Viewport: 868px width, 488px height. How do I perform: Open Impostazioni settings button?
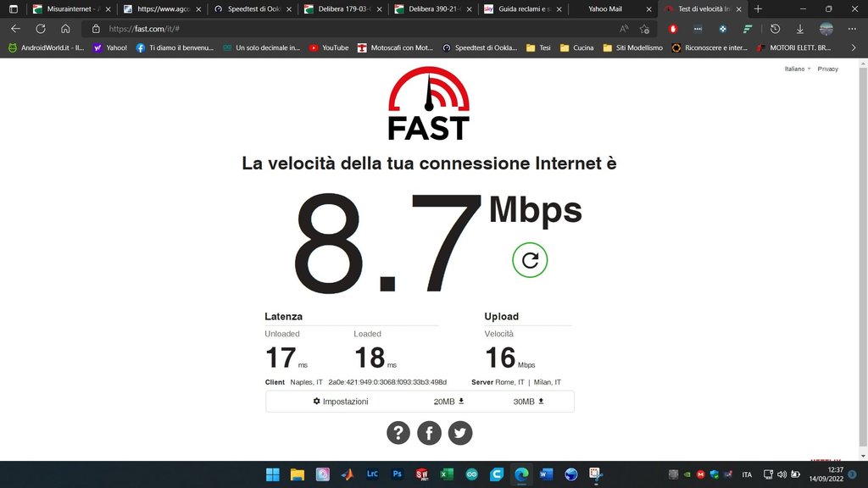(x=341, y=401)
